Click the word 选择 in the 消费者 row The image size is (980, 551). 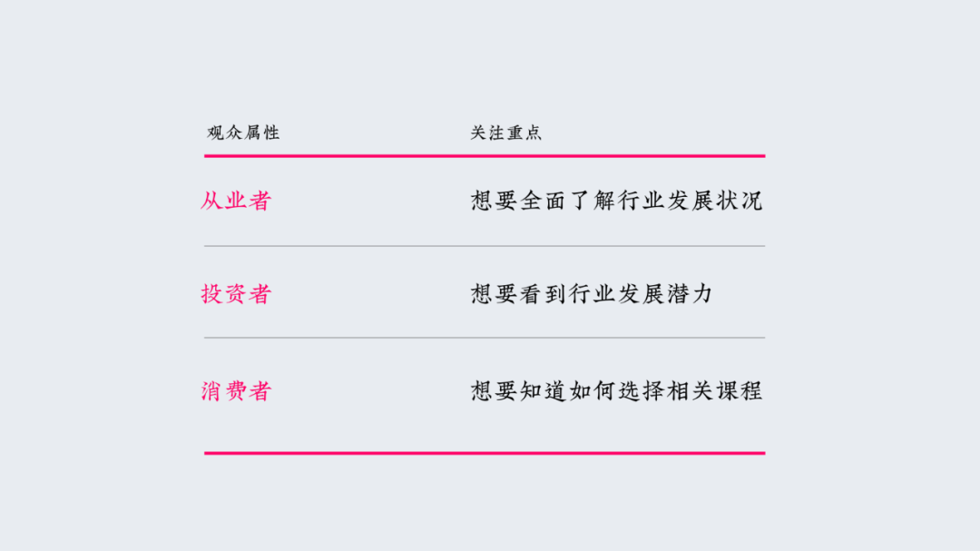pyautogui.click(x=642, y=391)
